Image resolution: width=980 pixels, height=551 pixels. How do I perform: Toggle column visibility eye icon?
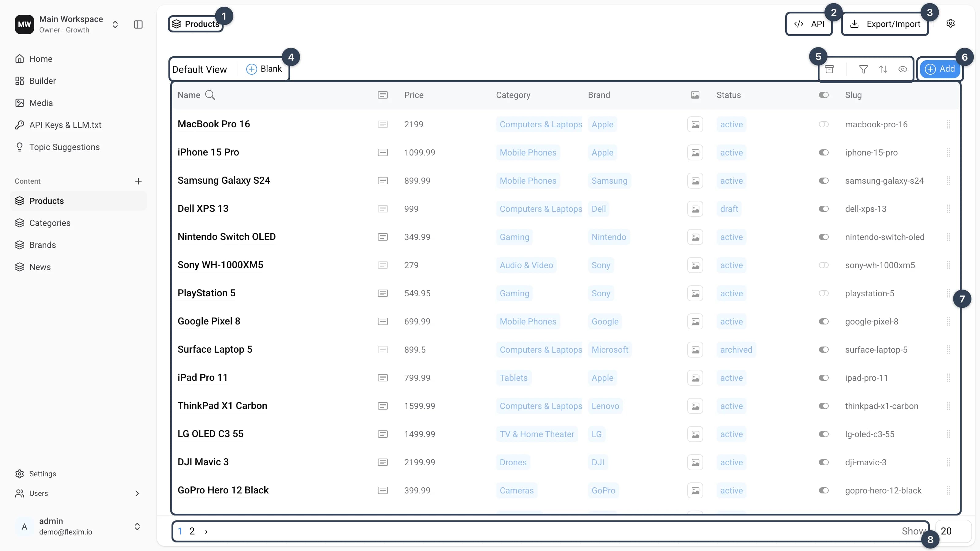[903, 69]
